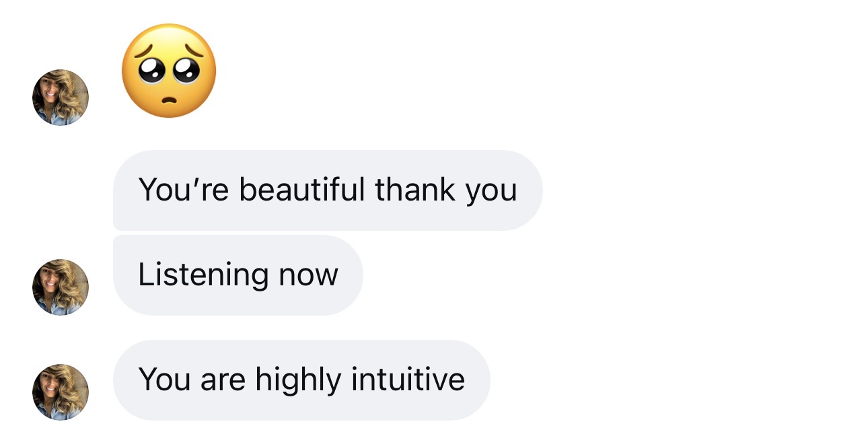Open profile picture next to Listening now

(x=61, y=287)
